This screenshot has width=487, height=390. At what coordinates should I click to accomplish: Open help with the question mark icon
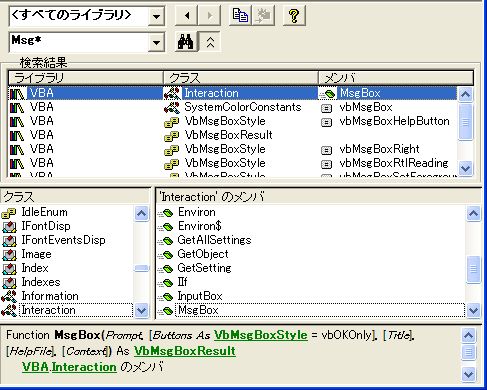294,16
